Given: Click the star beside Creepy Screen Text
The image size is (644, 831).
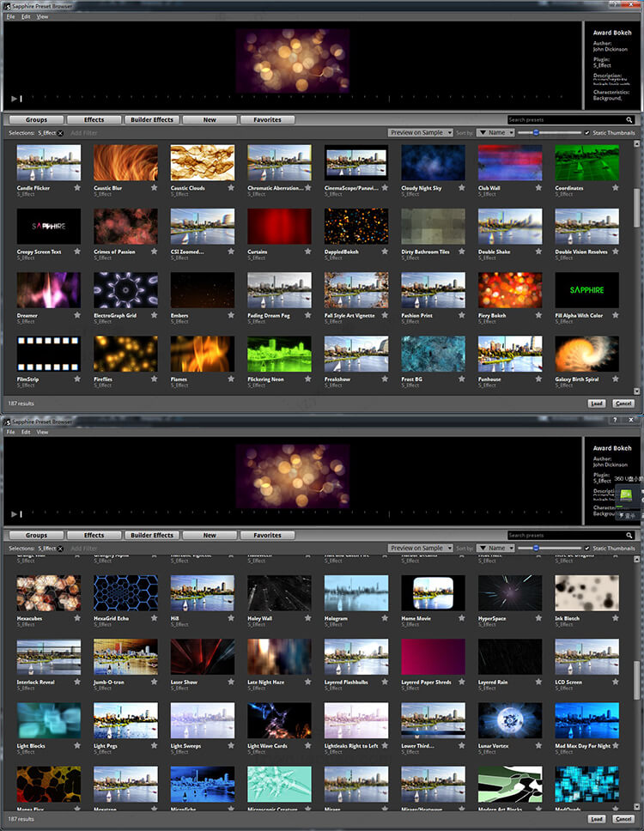Looking at the screenshot, I should [x=77, y=252].
